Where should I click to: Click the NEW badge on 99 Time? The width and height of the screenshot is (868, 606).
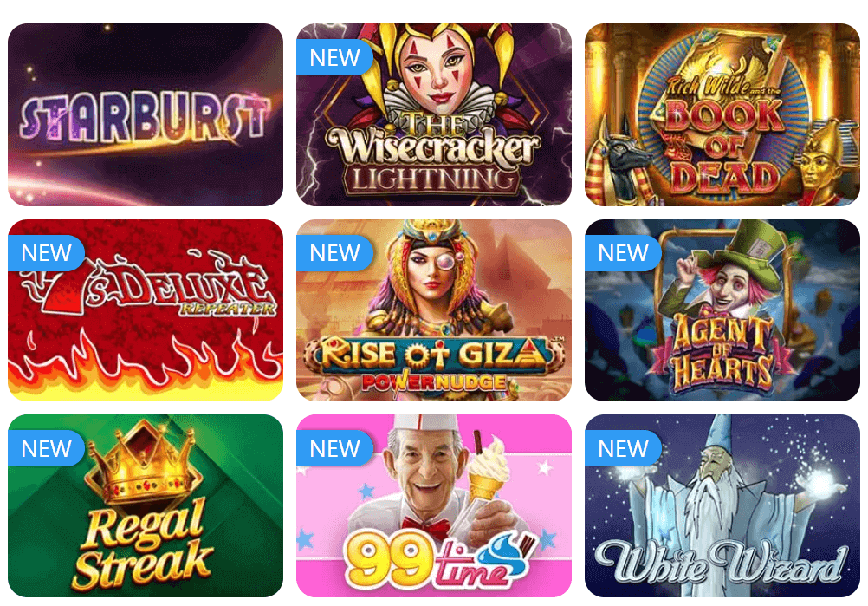click(334, 449)
